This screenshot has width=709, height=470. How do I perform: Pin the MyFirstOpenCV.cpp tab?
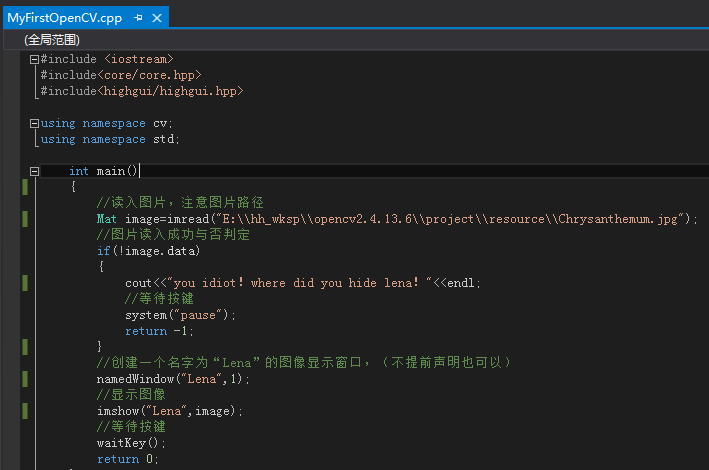tap(138, 18)
